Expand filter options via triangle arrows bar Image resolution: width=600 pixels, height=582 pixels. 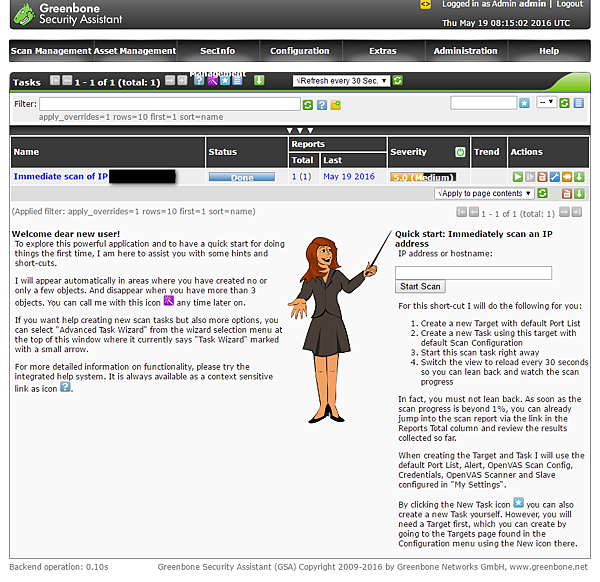(x=300, y=130)
